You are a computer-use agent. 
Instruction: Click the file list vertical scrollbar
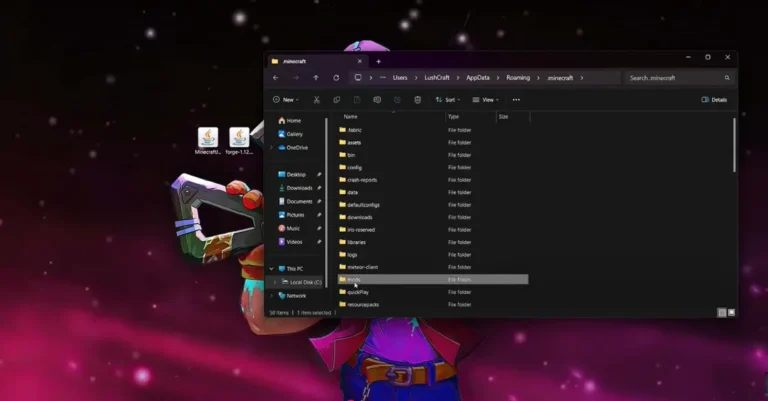734,145
